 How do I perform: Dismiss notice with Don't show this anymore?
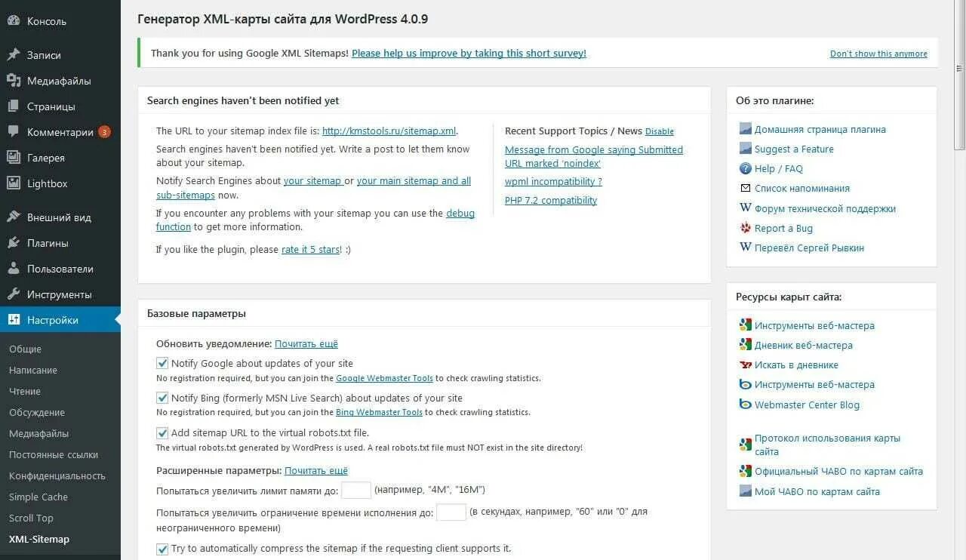click(x=878, y=54)
